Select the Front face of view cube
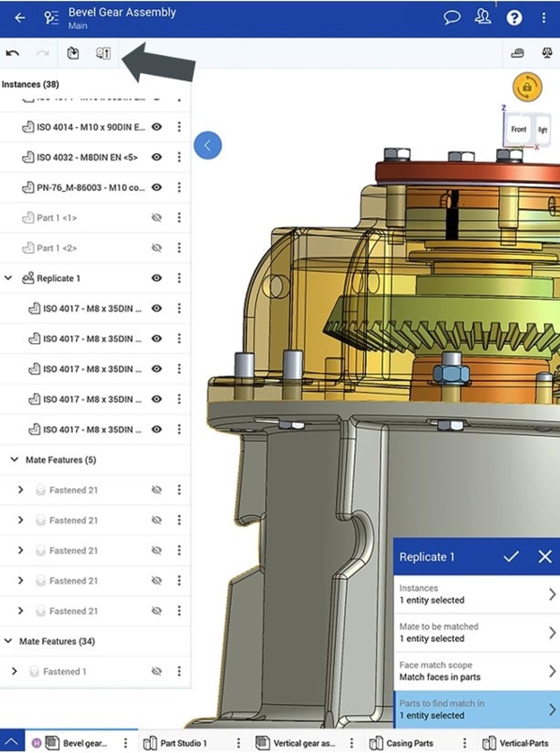 point(518,129)
